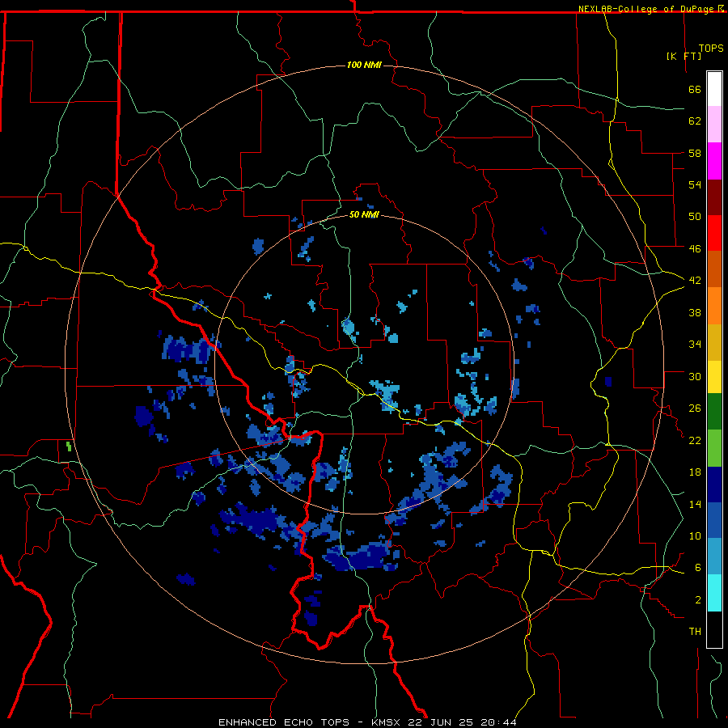Click the navy blue legend swatch
The image size is (728, 728).
click(714, 485)
